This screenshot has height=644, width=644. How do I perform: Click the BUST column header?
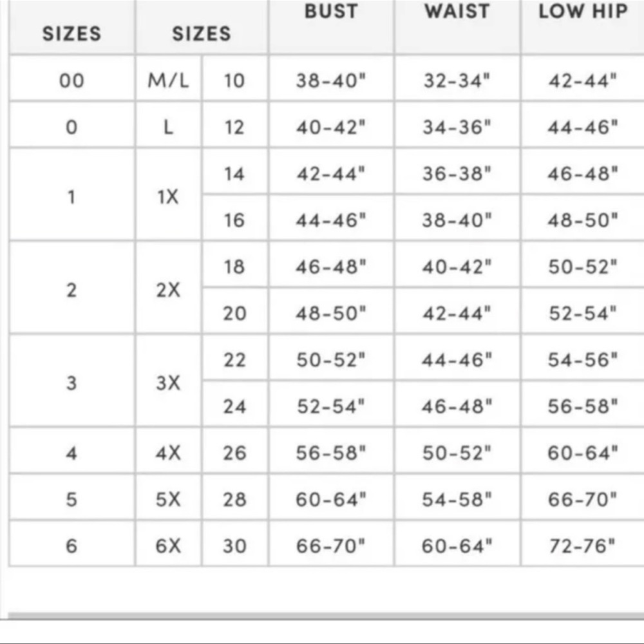pos(330,12)
